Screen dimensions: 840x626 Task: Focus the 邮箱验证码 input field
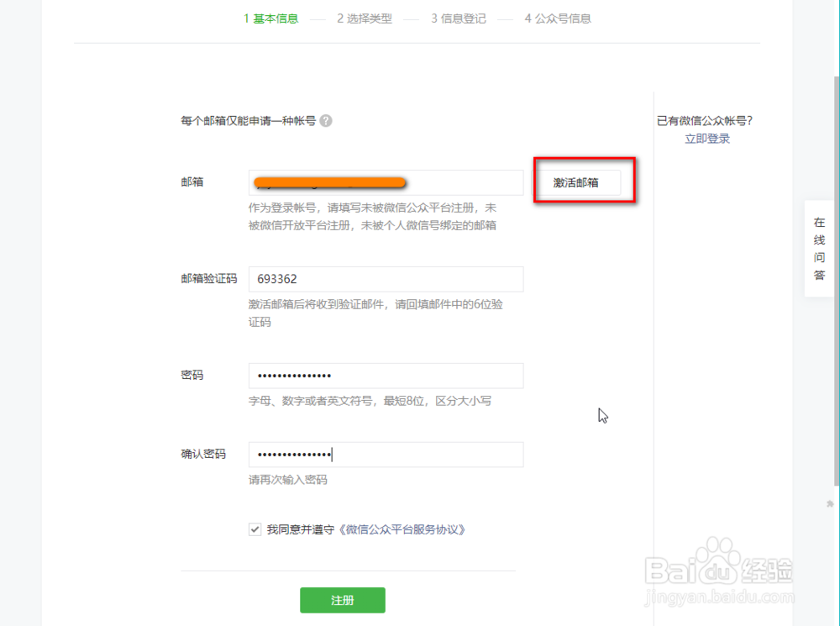(x=386, y=279)
